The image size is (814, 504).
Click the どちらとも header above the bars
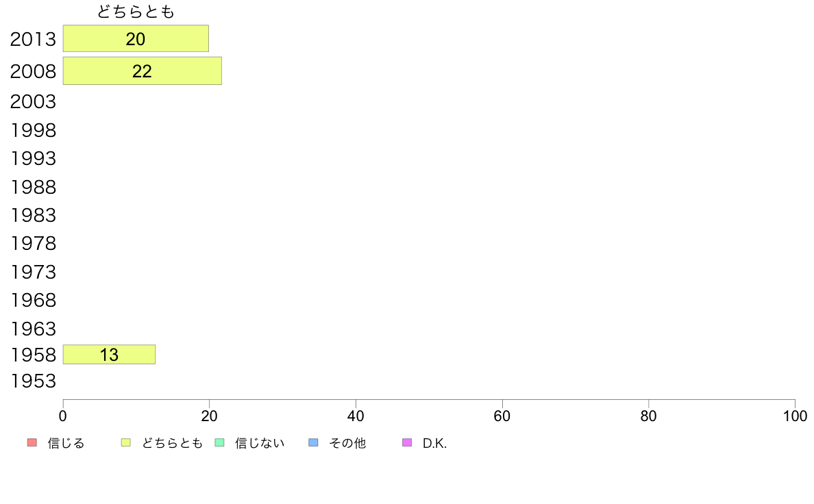coord(136,12)
